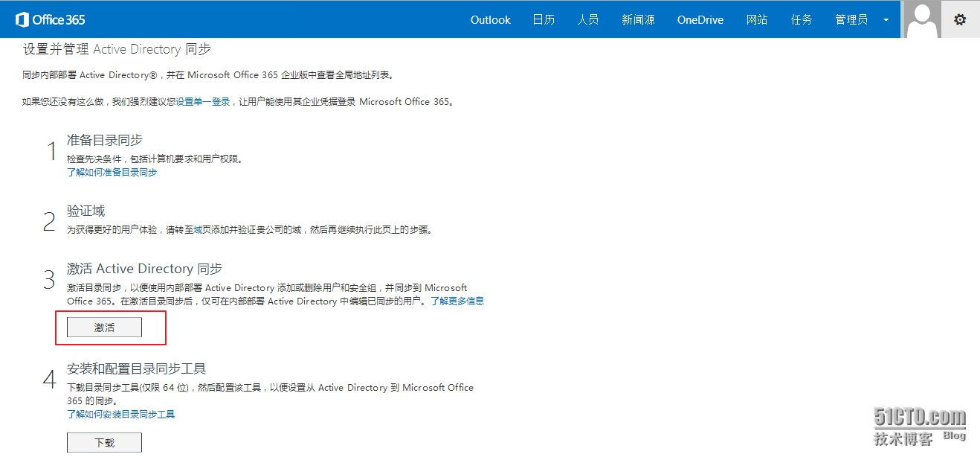Open the 设置单一登录 link

(x=203, y=102)
